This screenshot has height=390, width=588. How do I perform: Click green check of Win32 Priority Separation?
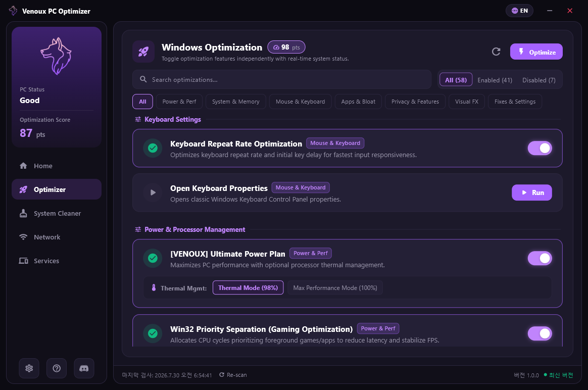[153, 333]
